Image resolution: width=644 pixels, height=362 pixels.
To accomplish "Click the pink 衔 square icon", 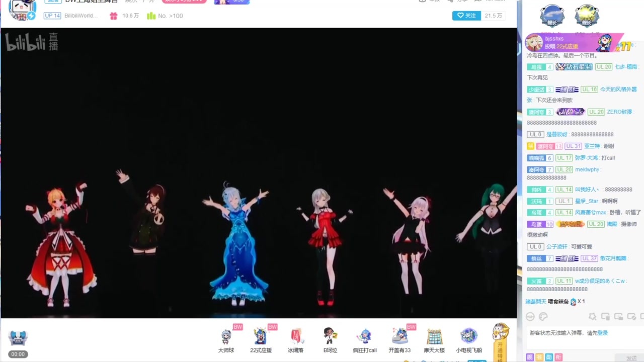I will [x=558, y=357].
